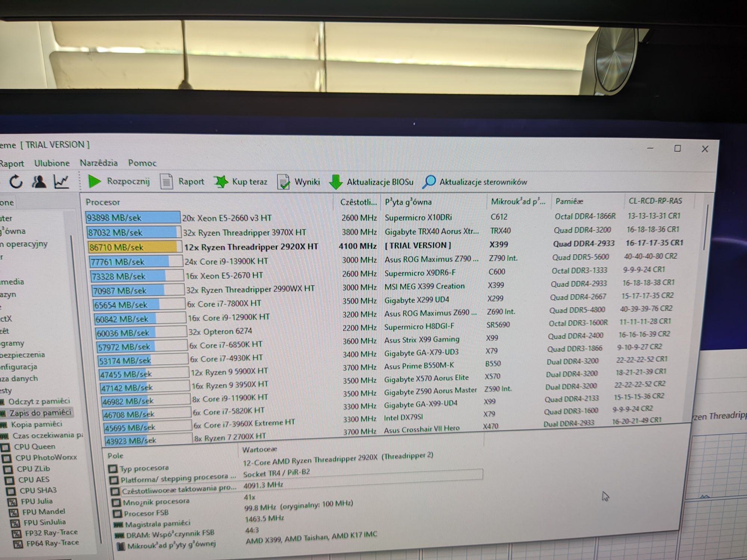
Task: Select FP64 Ray-Trace benchmark
Action: pos(53,543)
